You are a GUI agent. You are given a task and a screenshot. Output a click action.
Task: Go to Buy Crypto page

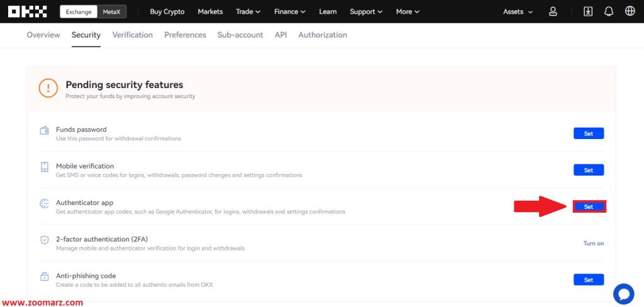[167, 11]
